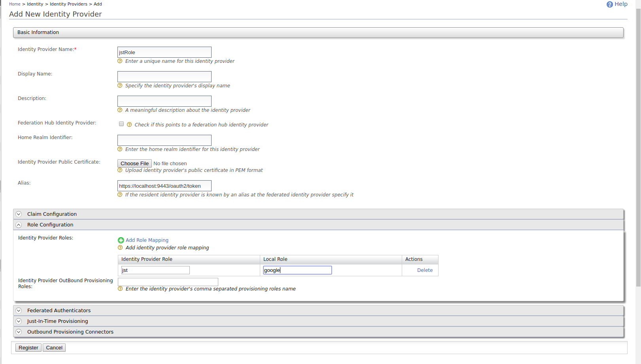Collapse the Role Configuration section
Image resolution: width=641 pixels, height=364 pixels.
[x=318, y=225]
